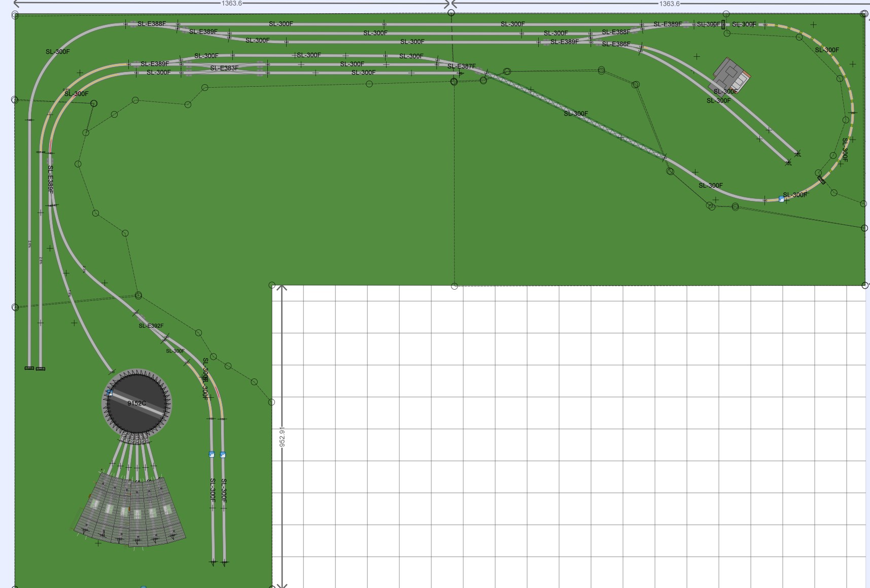Select the SL-E388F label above SL-E386F
This screenshot has width=870, height=588.
(616, 32)
